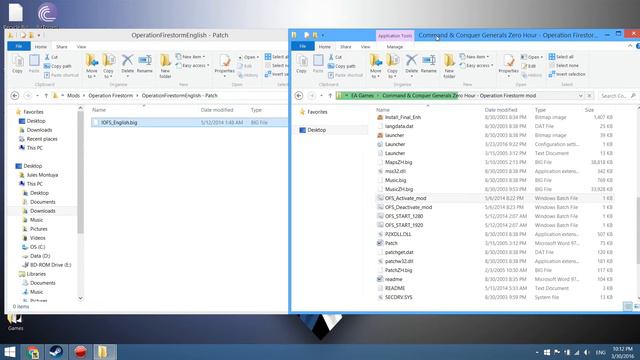The image size is (640, 360).
Task: Switch to Manage tab in Generals window
Action: (395, 47)
